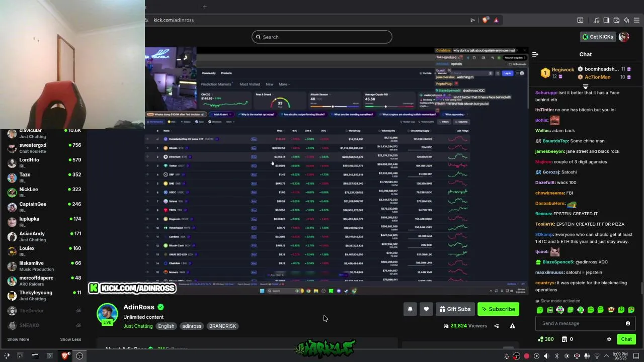Click the Just Chatting category link

[138, 326]
